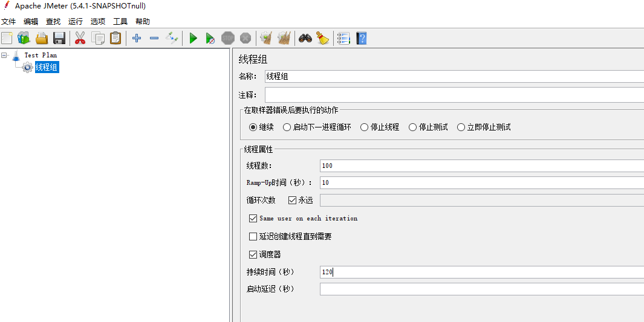The image size is (644, 322).
Task: Toggle the 调度器 checkbox
Action: click(x=253, y=254)
